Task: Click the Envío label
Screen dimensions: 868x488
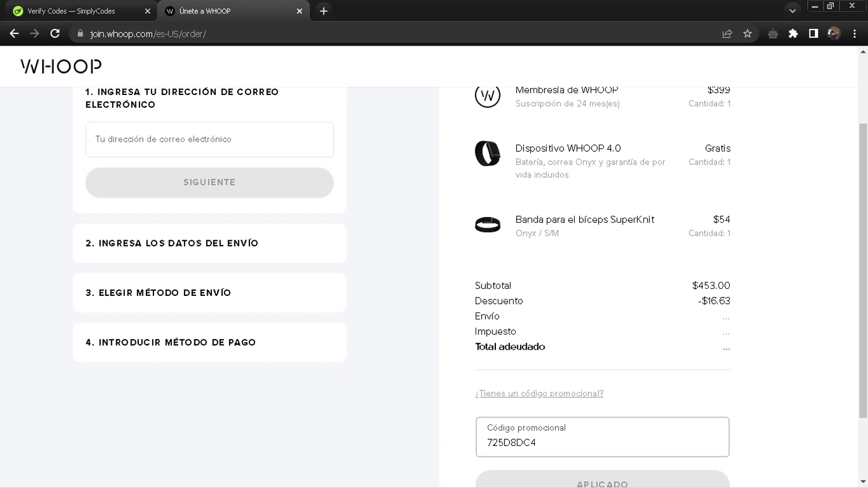Action: pyautogui.click(x=487, y=316)
